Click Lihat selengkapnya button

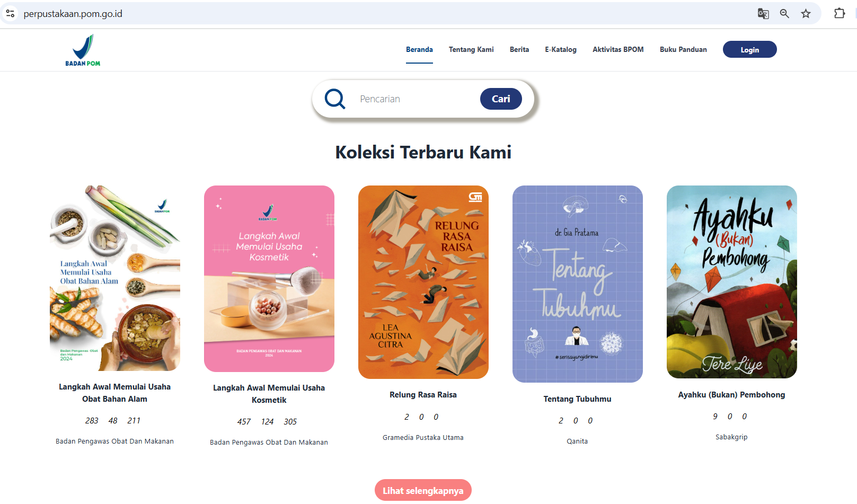click(x=423, y=490)
